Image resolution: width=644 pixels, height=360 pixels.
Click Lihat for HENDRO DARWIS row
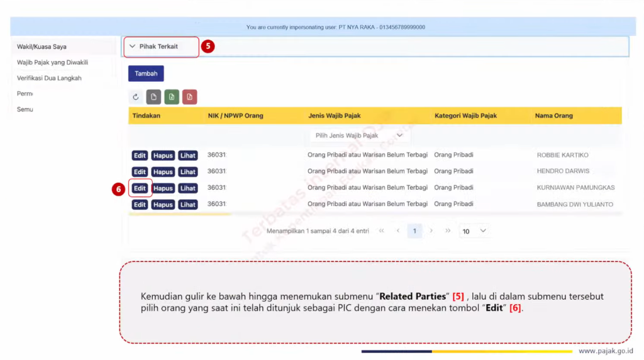pyautogui.click(x=187, y=172)
